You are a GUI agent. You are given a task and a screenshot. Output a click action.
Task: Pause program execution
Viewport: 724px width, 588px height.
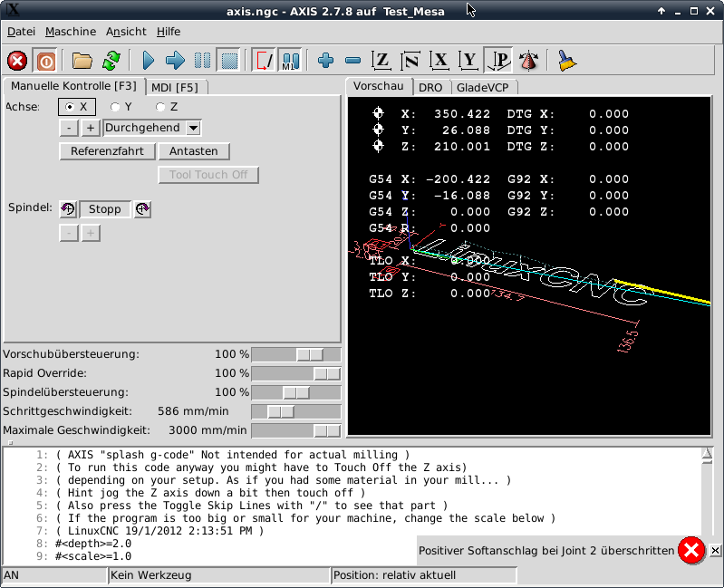point(202,61)
